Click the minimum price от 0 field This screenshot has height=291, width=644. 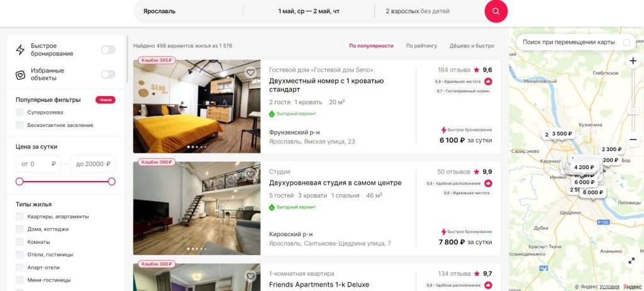tap(38, 164)
